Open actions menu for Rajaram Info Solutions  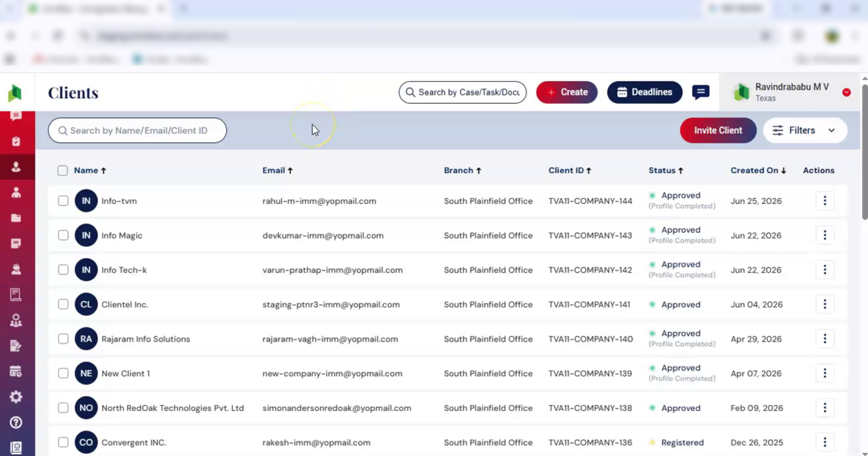825,339
